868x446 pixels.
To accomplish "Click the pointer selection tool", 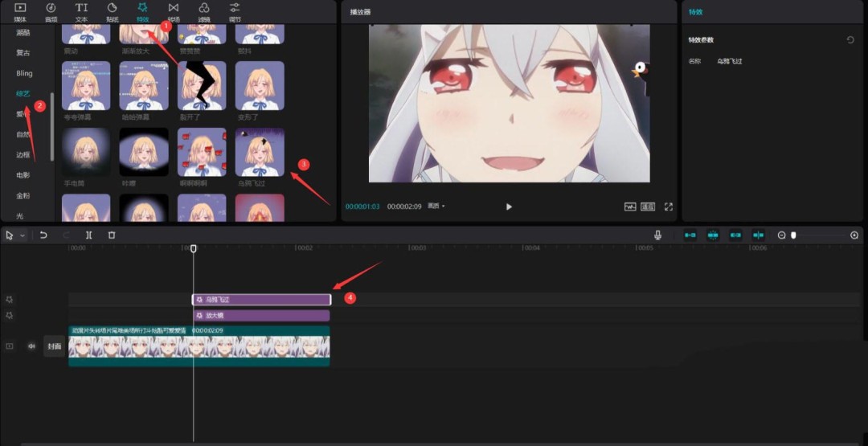I will [10, 235].
